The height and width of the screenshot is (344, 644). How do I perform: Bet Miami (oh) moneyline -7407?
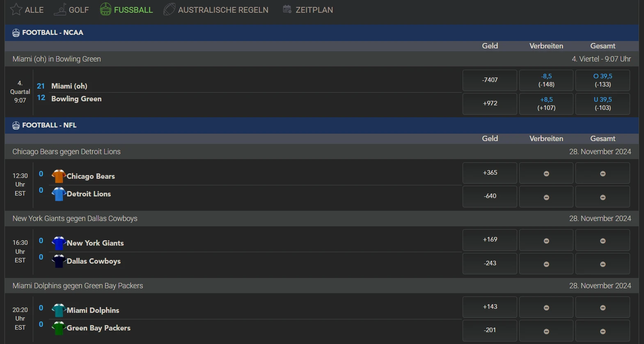coord(490,80)
